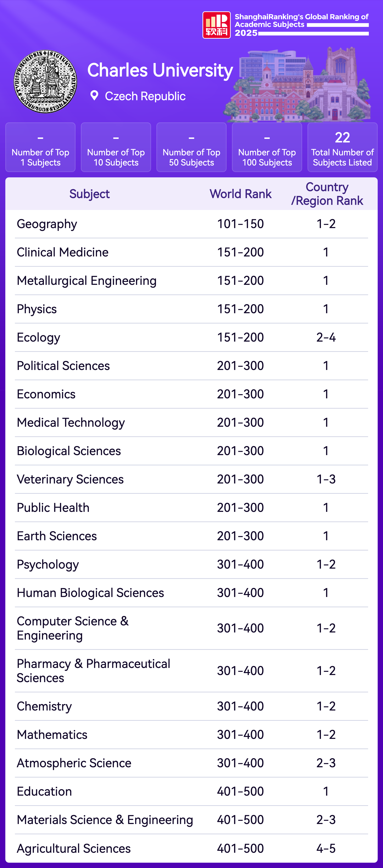Open the Number of Top 10 Subjects card
383x868 pixels.
pos(116,147)
